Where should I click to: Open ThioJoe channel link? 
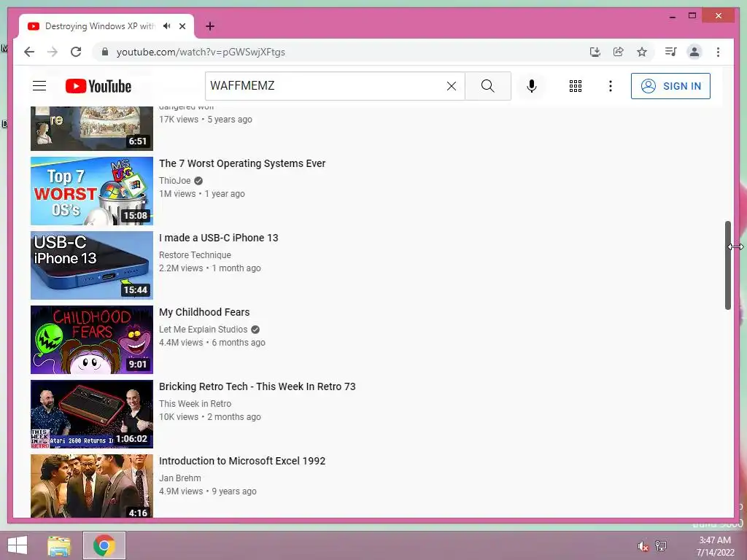pyautogui.click(x=175, y=181)
